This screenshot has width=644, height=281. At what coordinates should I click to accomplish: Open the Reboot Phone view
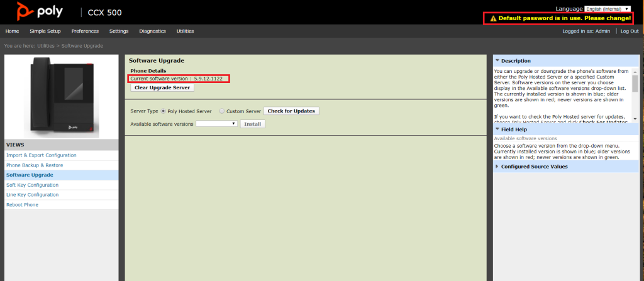pyautogui.click(x=22, y=205)
